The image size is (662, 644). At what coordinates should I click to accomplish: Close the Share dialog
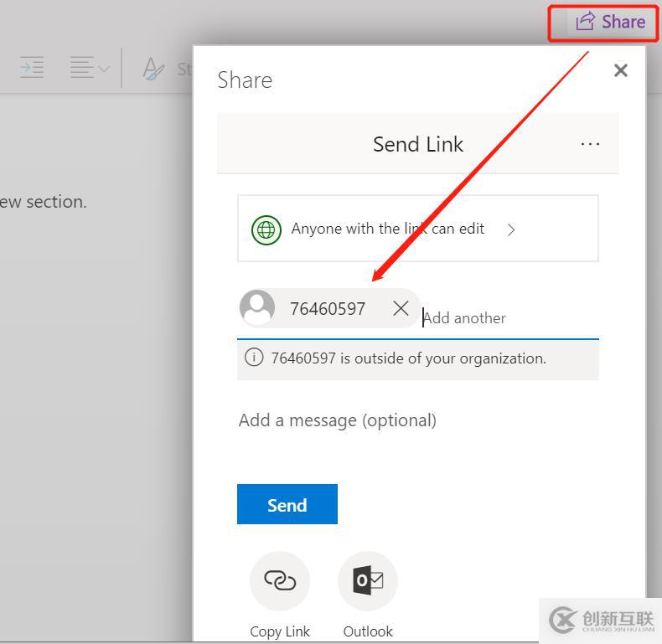621,70
